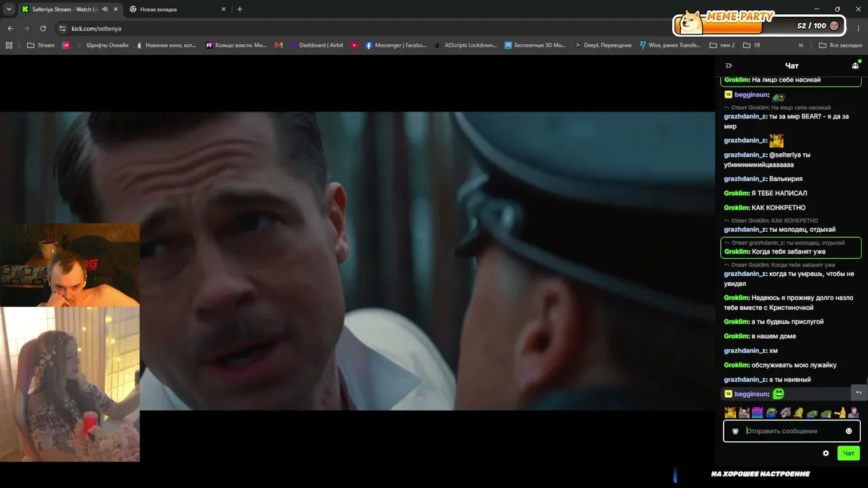Insert the white cat quick emote
The width and height of the screenshot is (868, 488).
pyautogui.click(x=744, y=412)
